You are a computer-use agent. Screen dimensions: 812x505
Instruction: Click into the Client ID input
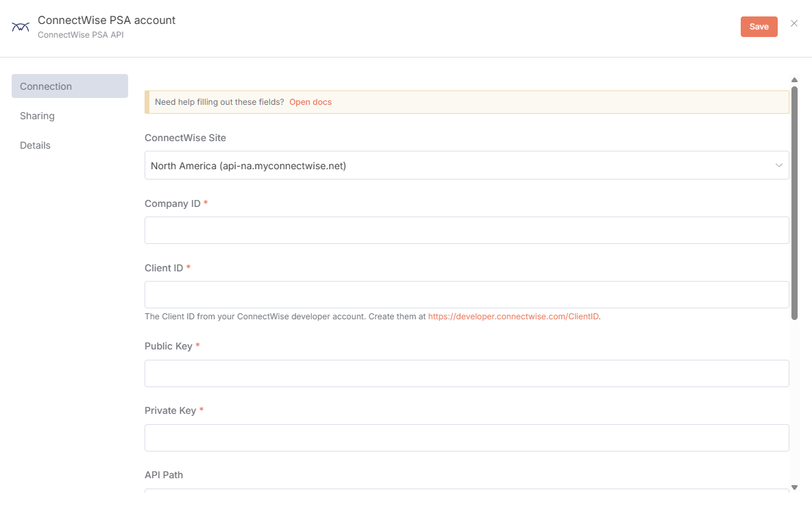point(466,295)
